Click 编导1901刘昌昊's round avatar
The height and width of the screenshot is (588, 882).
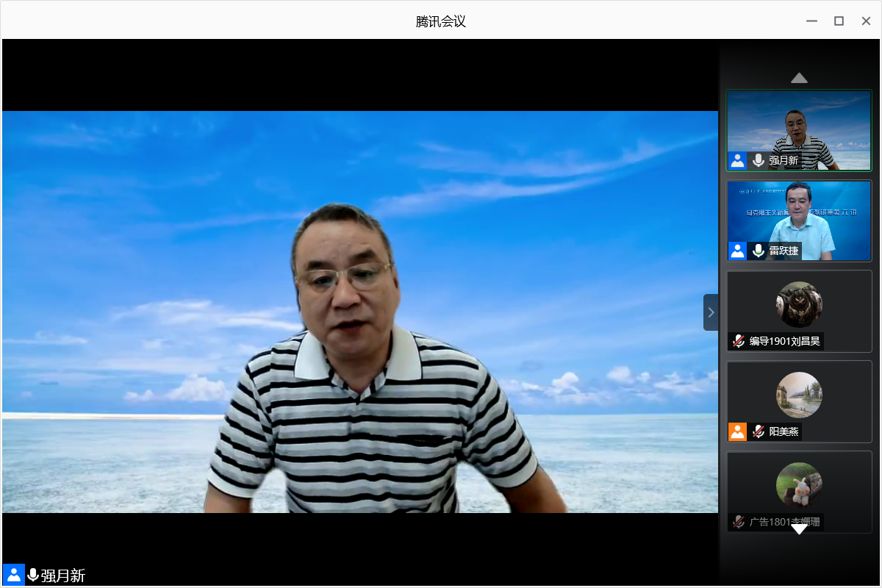click(x=799, y=304)
